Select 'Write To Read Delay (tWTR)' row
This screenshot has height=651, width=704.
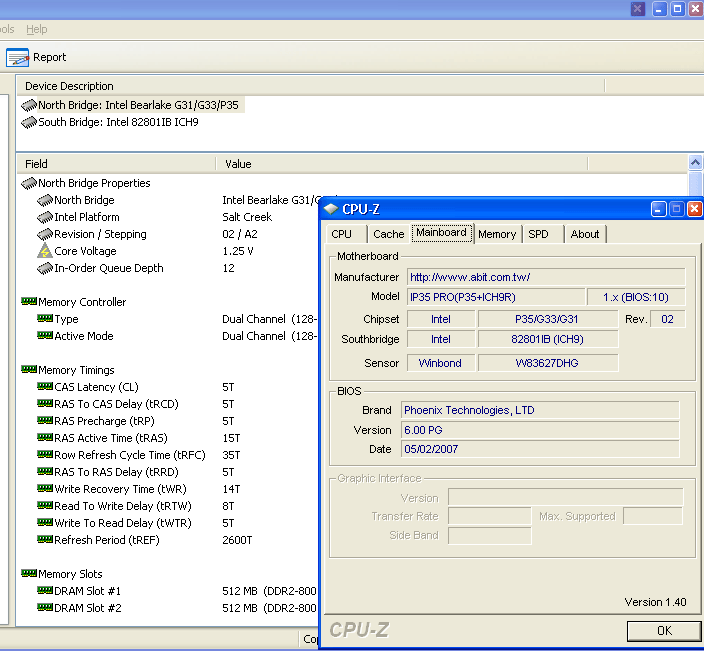(x=123, y=523)
